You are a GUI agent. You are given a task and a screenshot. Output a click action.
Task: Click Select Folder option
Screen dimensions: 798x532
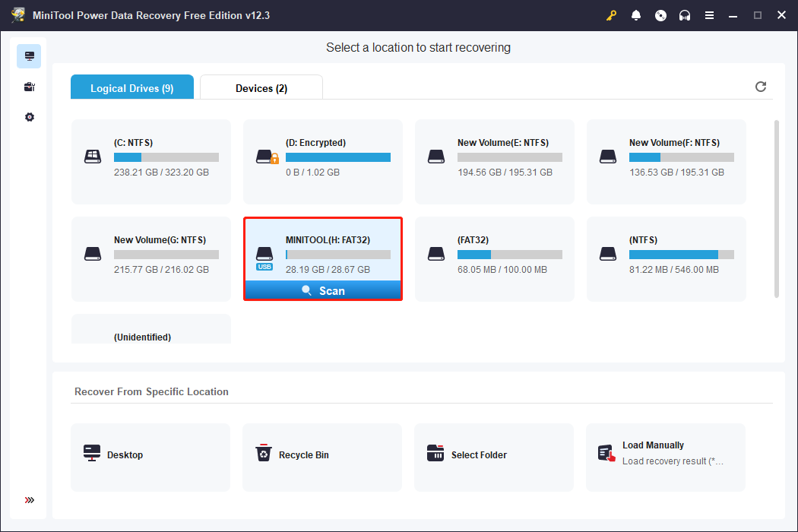(494, 458)
